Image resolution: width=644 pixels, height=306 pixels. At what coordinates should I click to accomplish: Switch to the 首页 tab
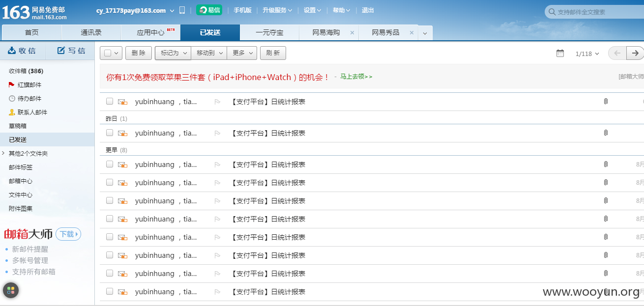click(x=32, y=32)
